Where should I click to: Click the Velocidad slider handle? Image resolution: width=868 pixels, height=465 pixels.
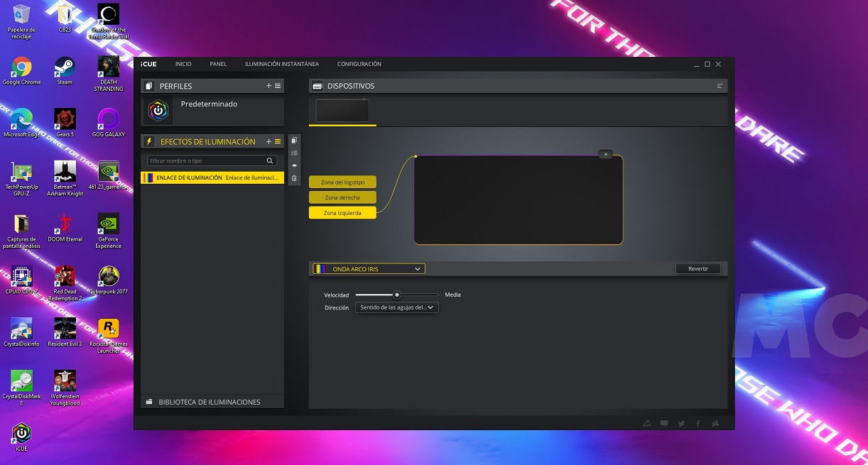[397, 295]
